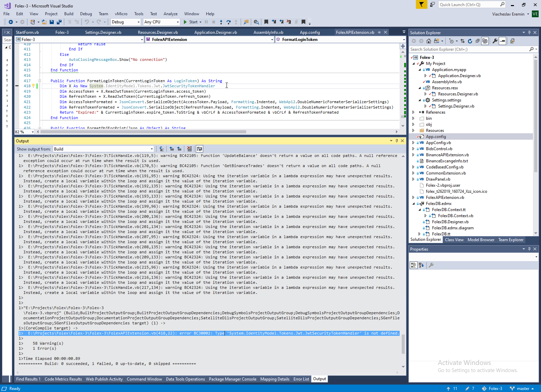
Task: Click Sync with Active Document in Solution Explorer
Action: tap(463, 41)
